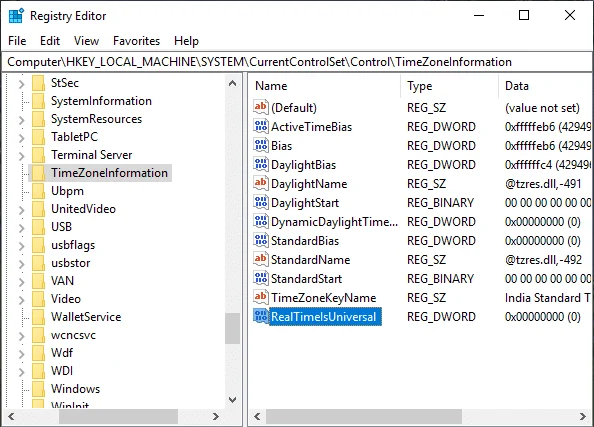This screenshot has width=594, height=427.
Task: Expand the usbstor key
Action: (22, 264)
